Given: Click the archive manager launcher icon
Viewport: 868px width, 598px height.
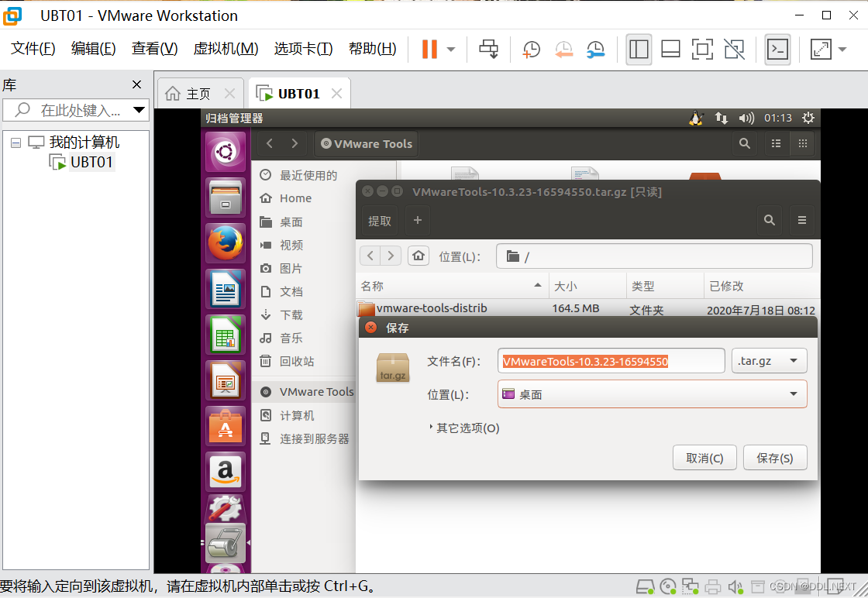Looking at the screenshot, I should tap(226, 543).
